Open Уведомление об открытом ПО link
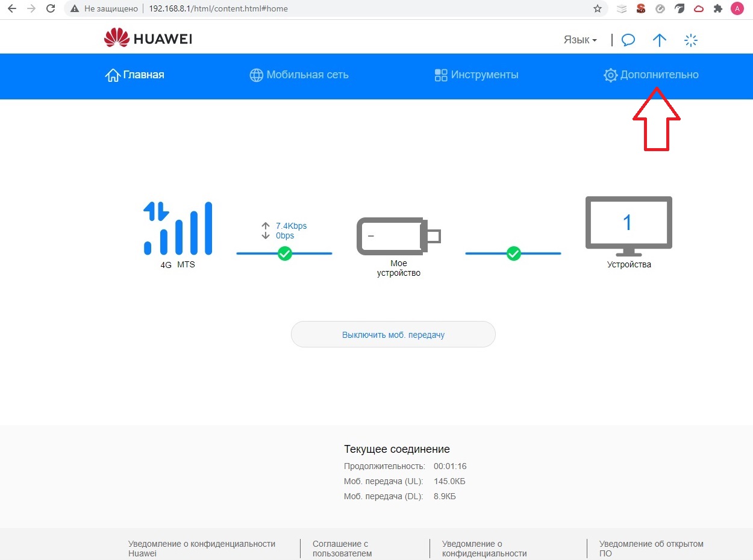Image resolution: width=753 pixels, height=560 pixels. (651, 549)
